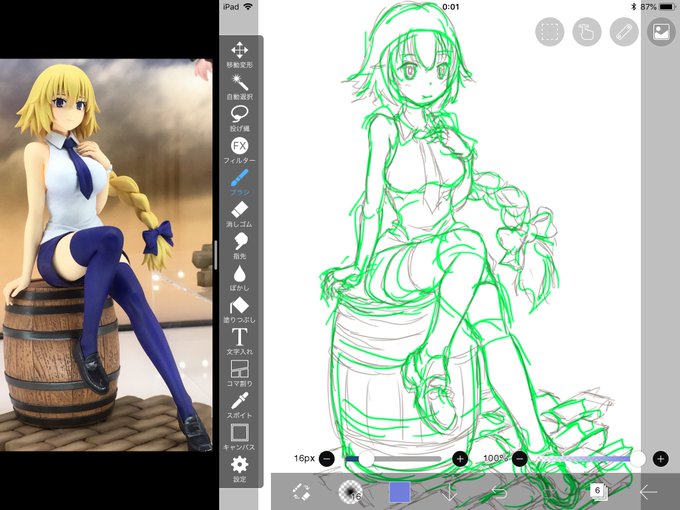
Task: Select the Magic Wand (自動選択) tool
Action: [239, 87]
